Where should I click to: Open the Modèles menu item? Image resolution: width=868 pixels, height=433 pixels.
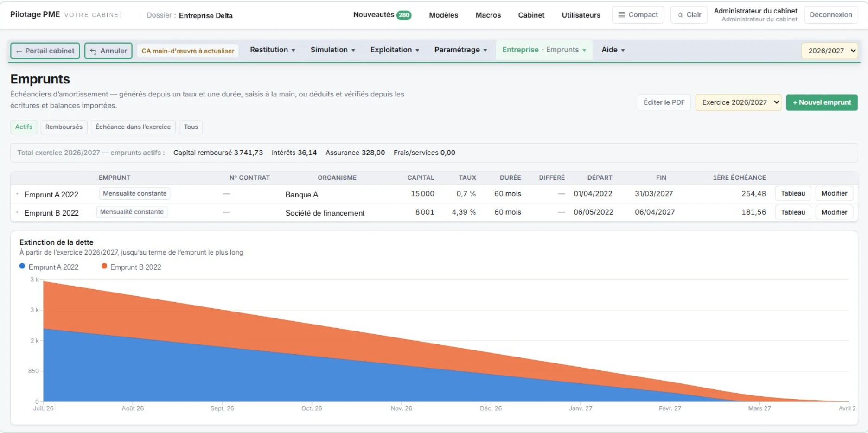coord(444,15)
